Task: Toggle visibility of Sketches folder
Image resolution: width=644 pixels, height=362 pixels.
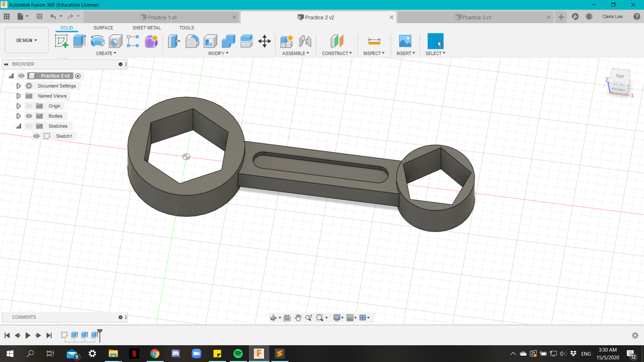Action: pos(29,126)
